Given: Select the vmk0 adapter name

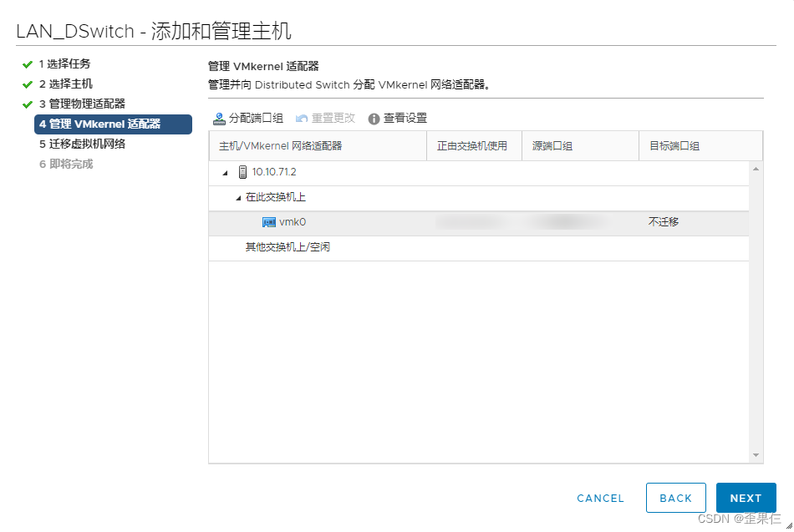Looking at the screenshot, I should click(293, 222).
